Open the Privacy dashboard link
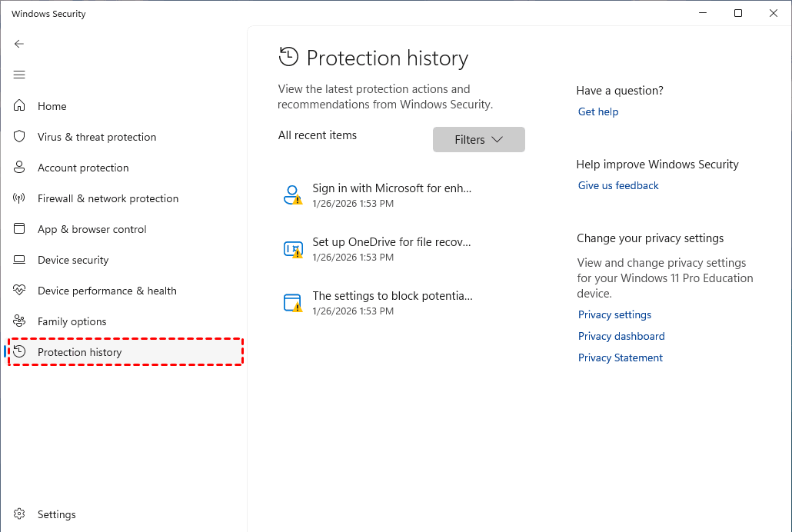This screenshot has height=532, width=792. click(x=621, y=336)
